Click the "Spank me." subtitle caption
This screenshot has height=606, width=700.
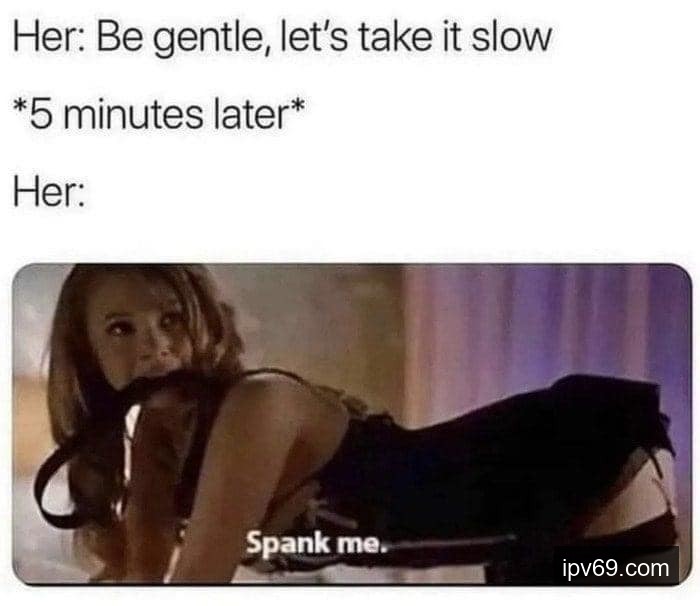(x=316, y=545)
